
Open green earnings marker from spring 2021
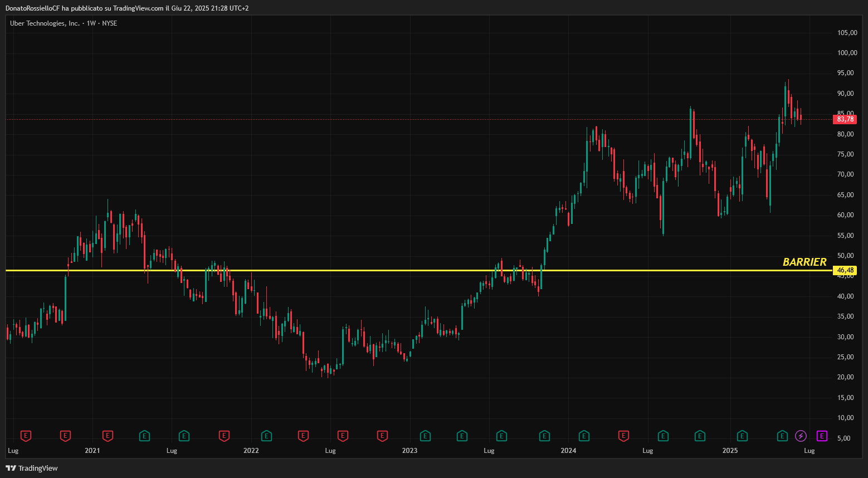pos(144,436)
